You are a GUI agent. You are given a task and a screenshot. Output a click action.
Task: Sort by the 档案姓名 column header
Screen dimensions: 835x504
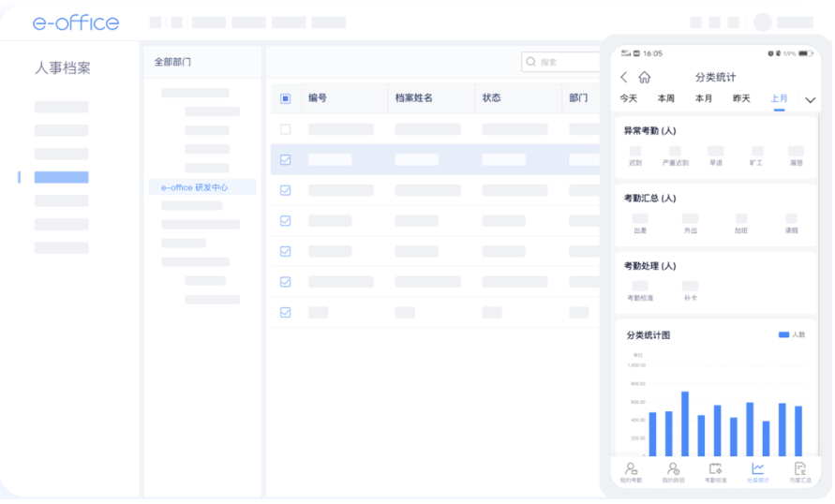click(414, 98)
